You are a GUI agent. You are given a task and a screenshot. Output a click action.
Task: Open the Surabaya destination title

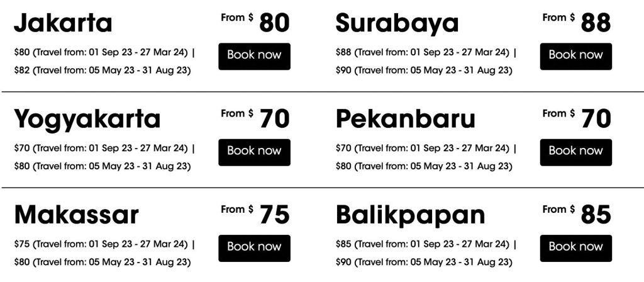[x=397, y=24]
